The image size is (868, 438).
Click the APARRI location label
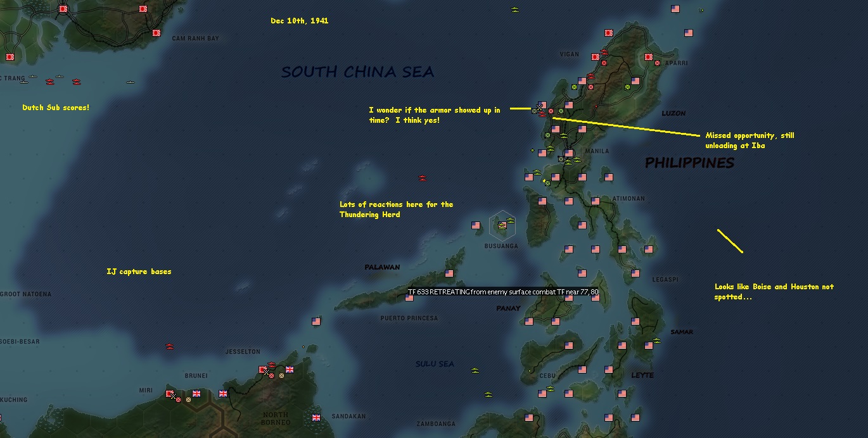[677, 64]
